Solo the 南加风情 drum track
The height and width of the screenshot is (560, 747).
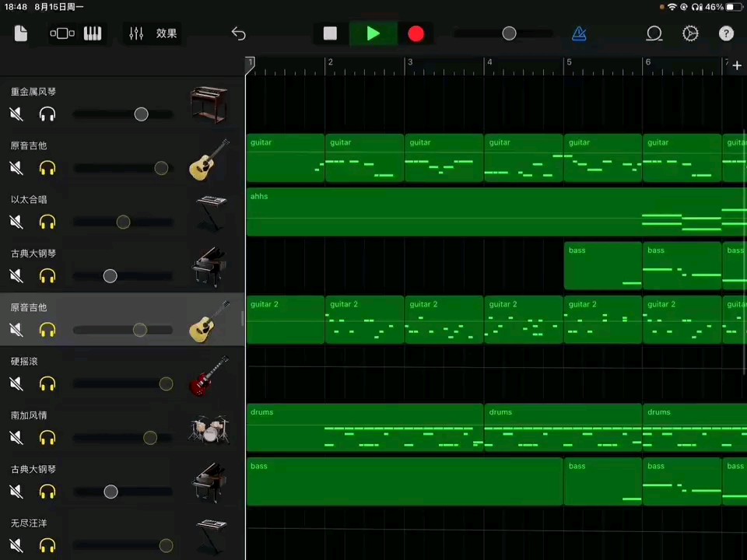(x=47, y=437)
